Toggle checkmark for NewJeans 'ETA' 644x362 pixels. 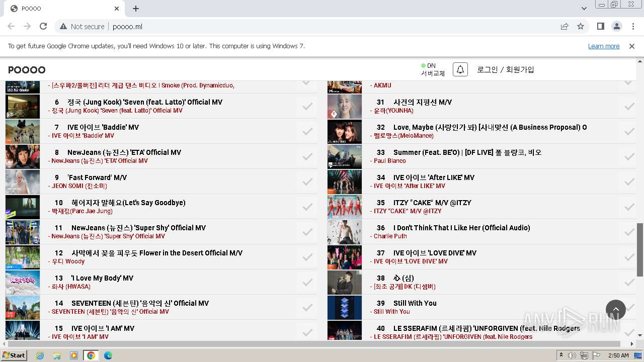pyautogui.click(x=307, y=156)
